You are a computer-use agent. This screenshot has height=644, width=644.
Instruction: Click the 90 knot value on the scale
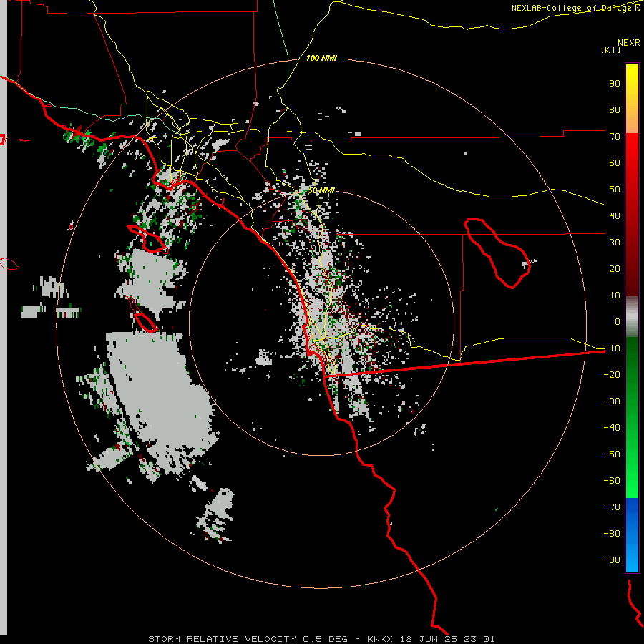pyautogui.click(x=615, y=84)
